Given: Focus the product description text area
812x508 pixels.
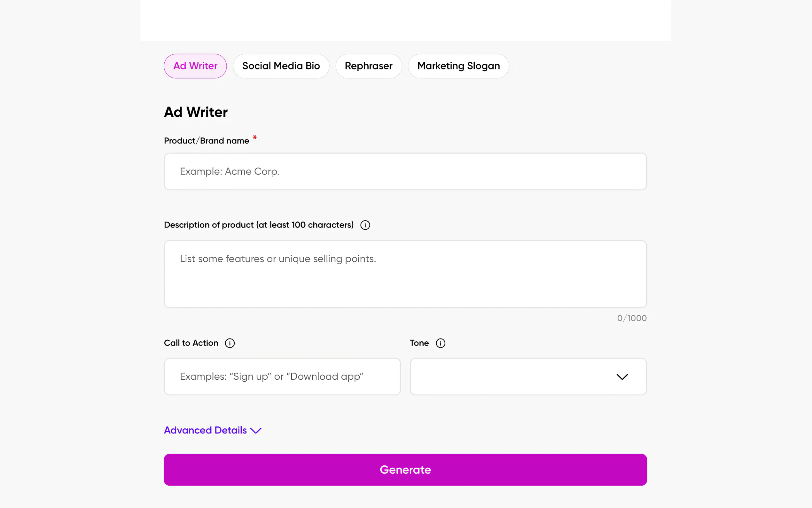Looking at the screenshot, I should [404, 274].
